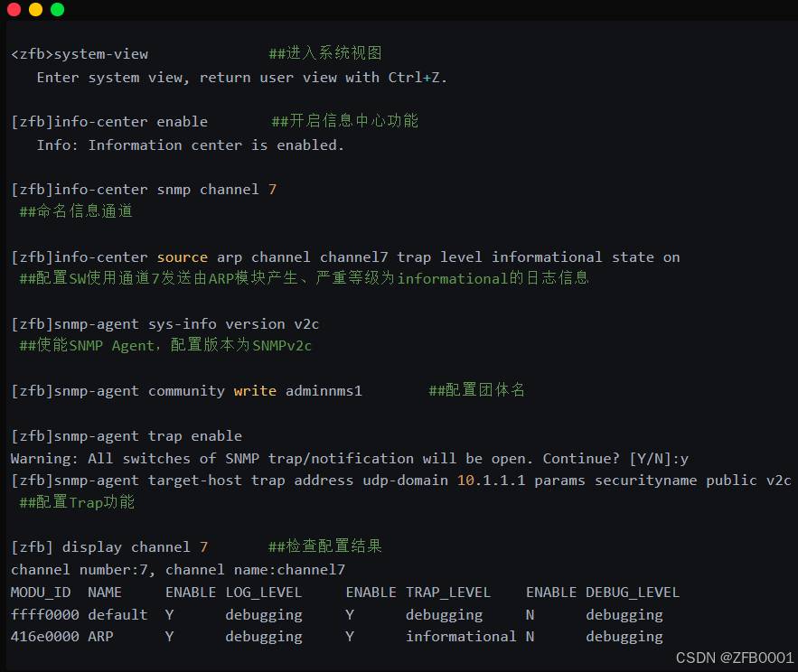Click the yellow minimize dot
Viewport: 798px width, 672px height.
coord(35,10)
